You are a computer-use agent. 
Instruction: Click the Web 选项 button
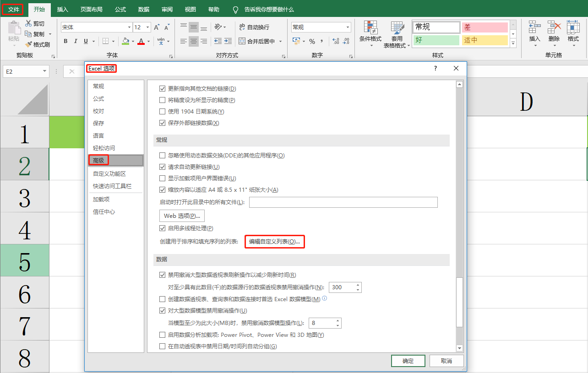(182, 216)
